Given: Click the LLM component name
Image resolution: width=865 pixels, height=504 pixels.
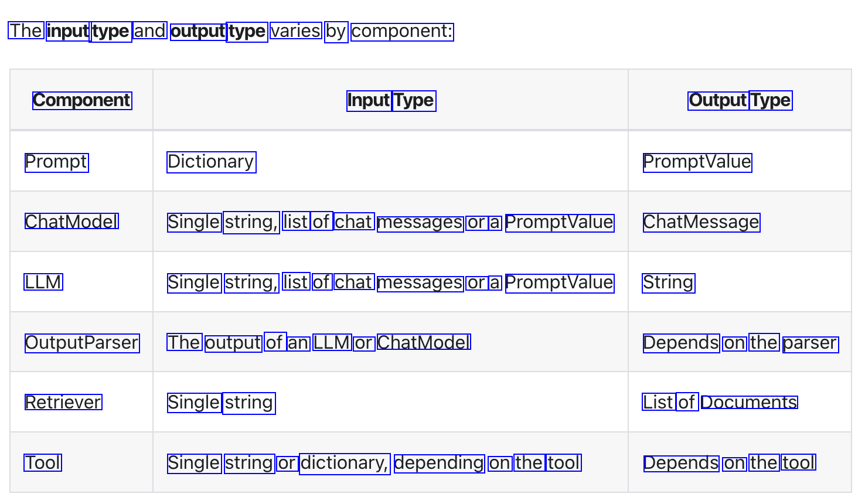Looking at the screenshot, I should pyautogui.click(x=43, y=282).
